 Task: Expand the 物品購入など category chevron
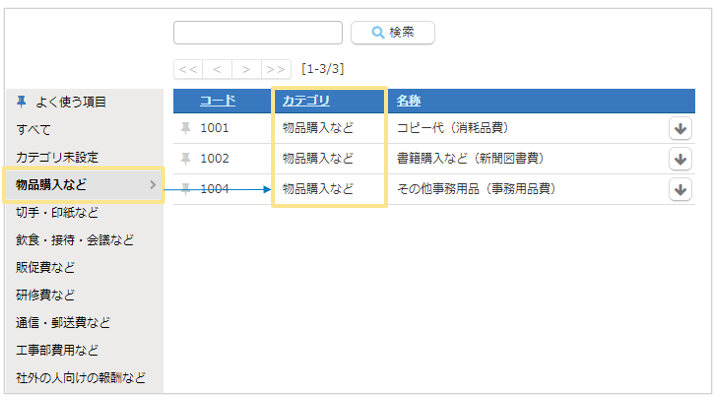click(x=152, y=184)
